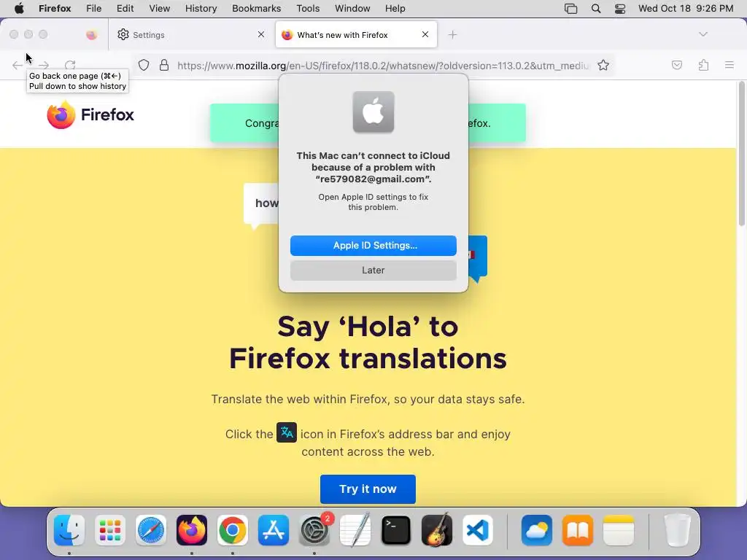Image resolution: width=747 pixels, height=560 pixels.
Task: Launch Google Chrome from the Dock
Action: pos(233,530)
